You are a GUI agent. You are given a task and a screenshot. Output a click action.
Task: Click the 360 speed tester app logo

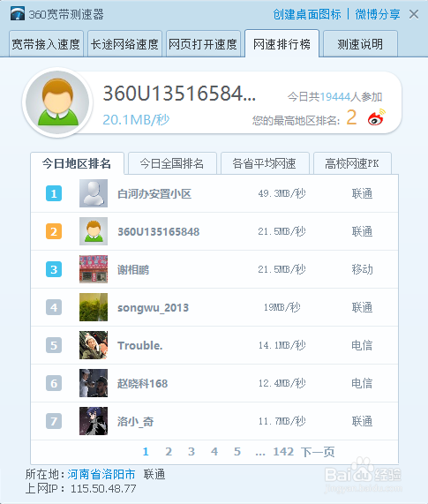(x=18, y=14)
